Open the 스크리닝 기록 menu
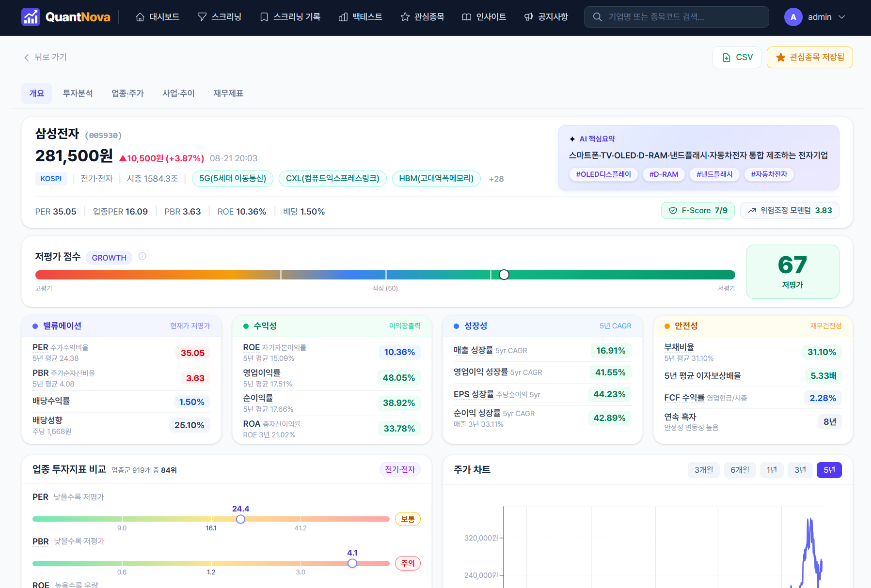Screen dimensions: 871x588 pos(290,17)
